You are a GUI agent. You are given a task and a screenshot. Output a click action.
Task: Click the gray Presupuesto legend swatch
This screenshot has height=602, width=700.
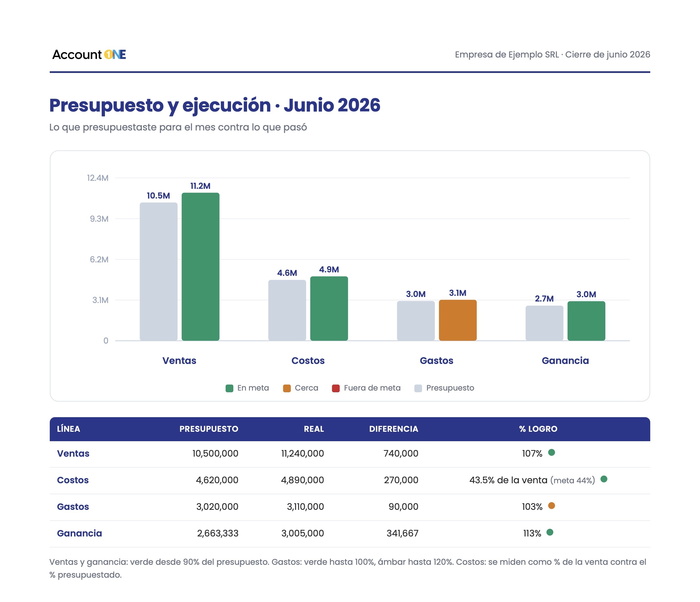point(418,388)
